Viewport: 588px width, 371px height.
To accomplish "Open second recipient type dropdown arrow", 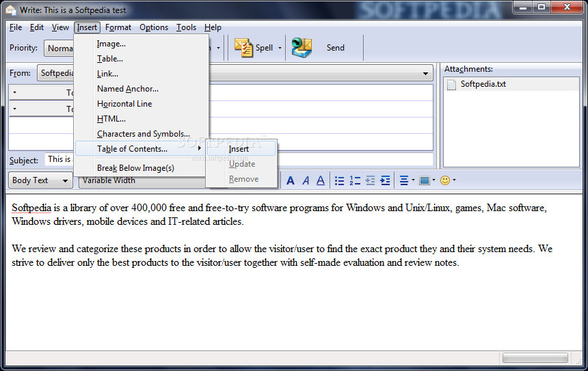I will pyautogui.click(x=14, y=109).
